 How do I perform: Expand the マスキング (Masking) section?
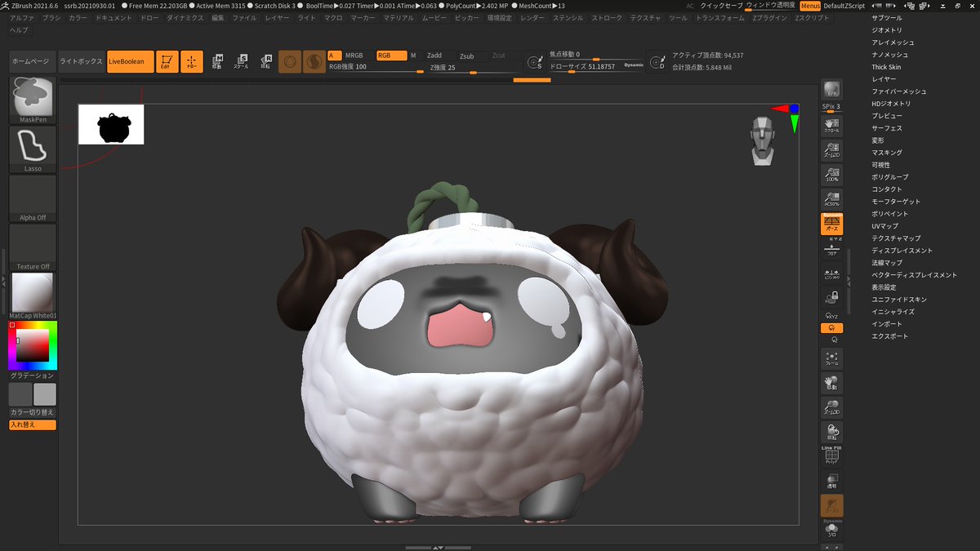886,152
